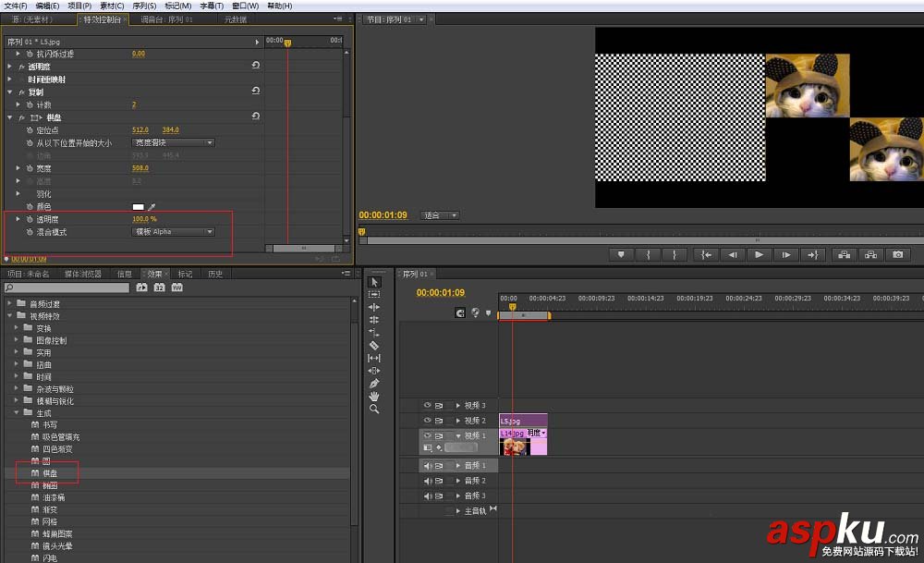Click the 透明度 value 100.0 %
Image resolution: width=924 pixels, height=563 pixels.
point(144,219)
